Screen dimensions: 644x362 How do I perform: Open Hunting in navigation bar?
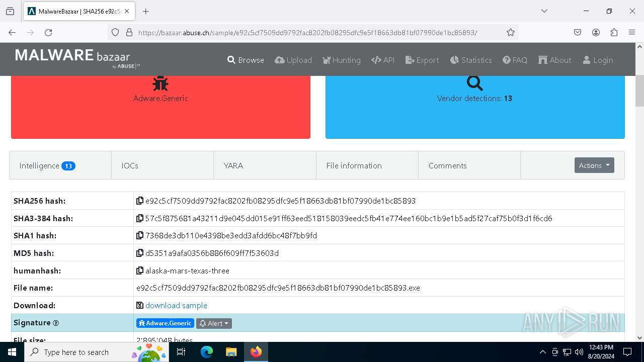pyautogui.click(x=342, y=60)
